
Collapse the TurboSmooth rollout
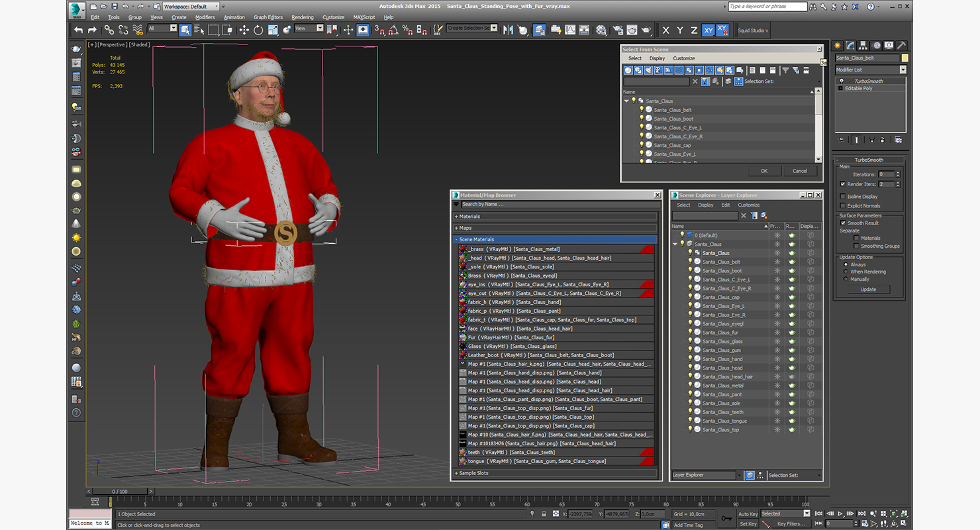tap(869, 160)
